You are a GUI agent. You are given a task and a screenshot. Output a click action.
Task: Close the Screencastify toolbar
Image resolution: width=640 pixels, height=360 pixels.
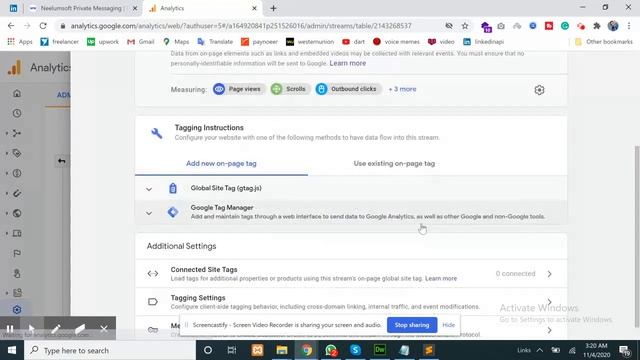pyautogui.click(x=104, y=328)
